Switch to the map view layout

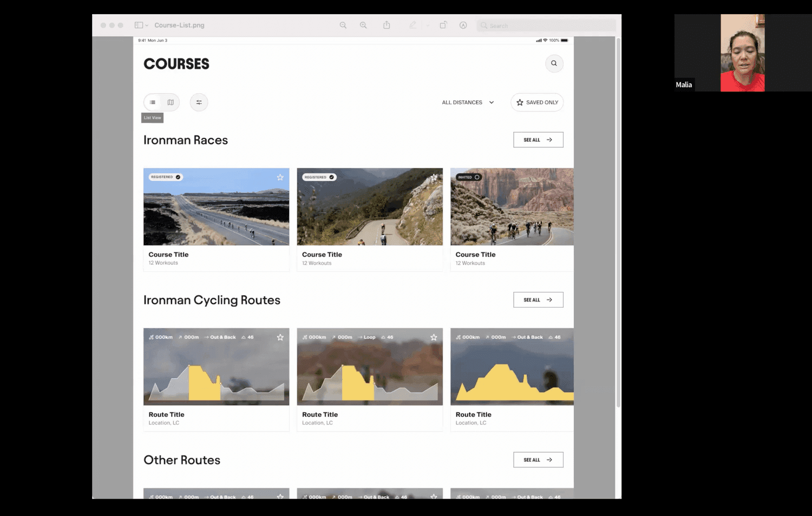point(171,102)
